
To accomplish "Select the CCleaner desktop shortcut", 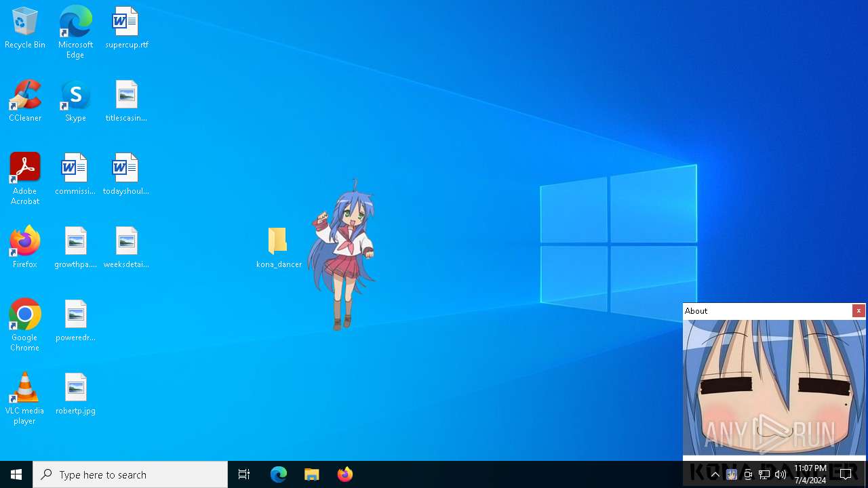I will click(25, 102).
